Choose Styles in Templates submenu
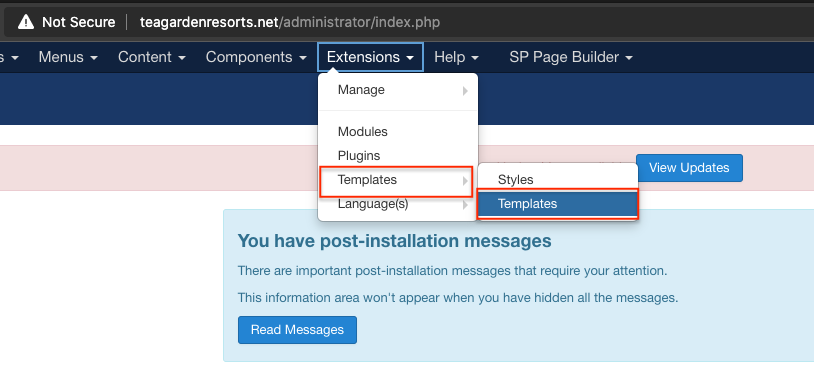This screenshot has height=372, width=814. click(558, 180)
